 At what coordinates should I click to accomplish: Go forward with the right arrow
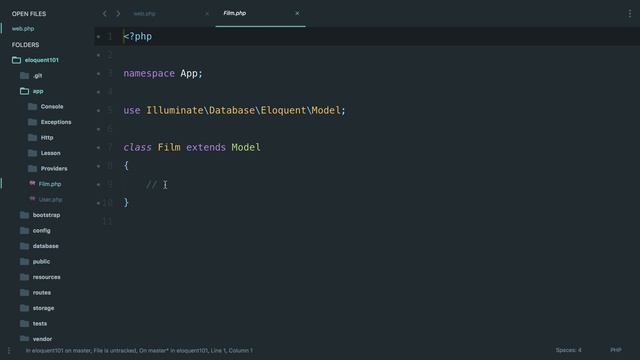tap(118, 13)
